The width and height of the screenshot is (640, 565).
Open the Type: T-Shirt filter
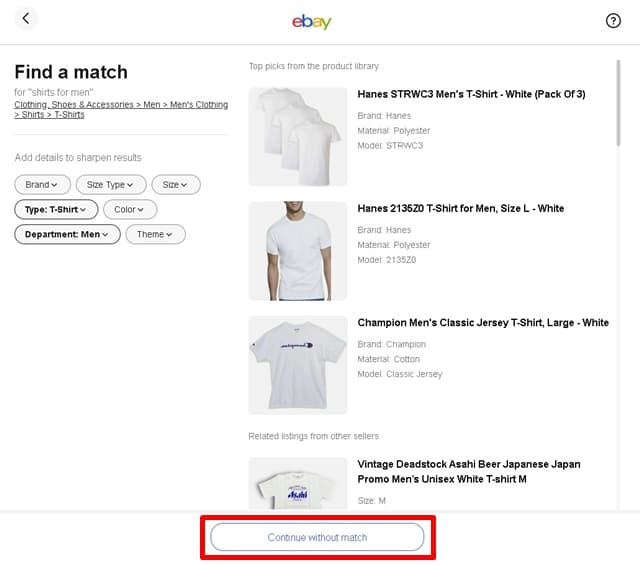pos(55,209)
